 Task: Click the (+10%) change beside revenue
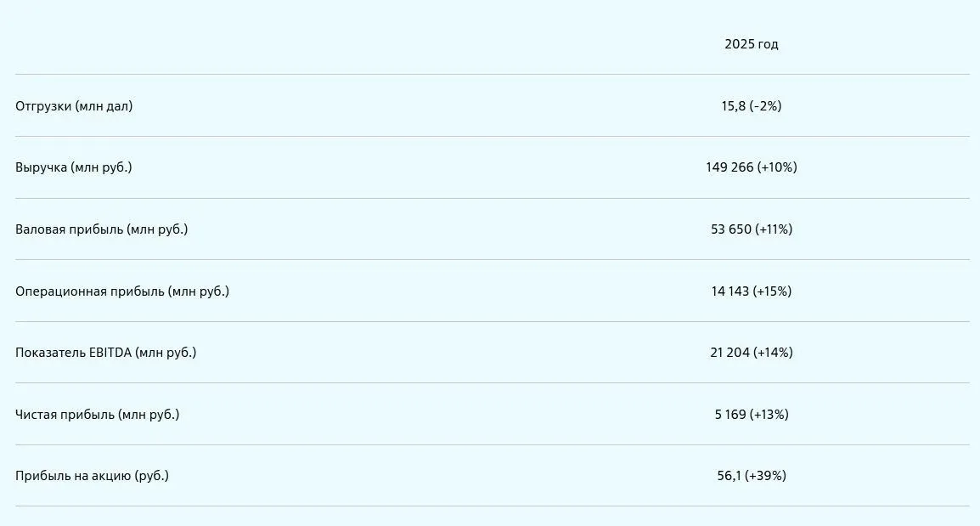pos(777,167)
